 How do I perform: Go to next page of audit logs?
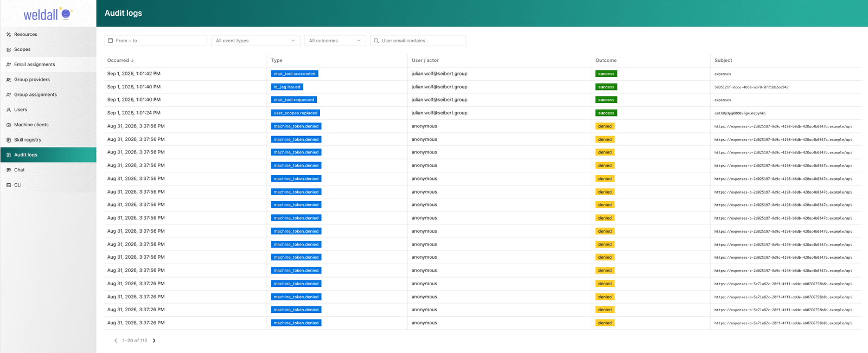click(154, 341)
